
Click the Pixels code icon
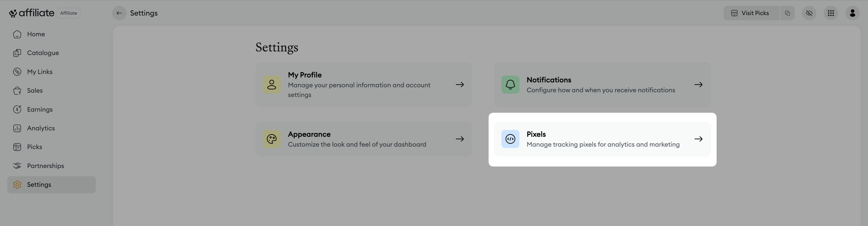510,139
